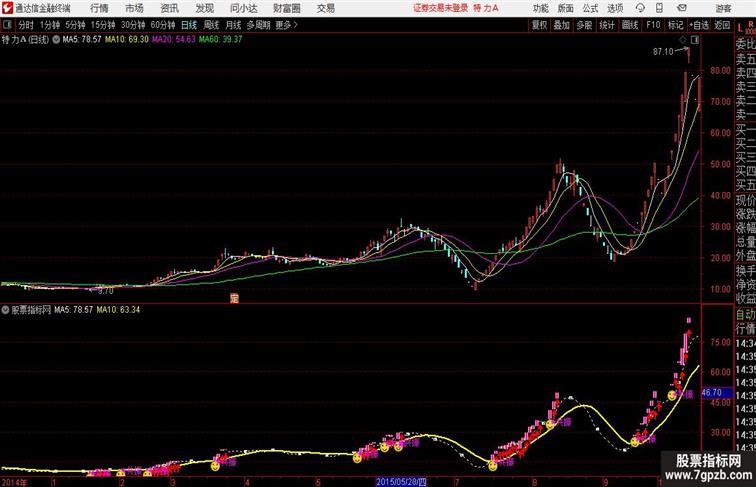Click the 画线 draw-line toolbar button
Screen dimensions: 756x487
pos(630,25)
